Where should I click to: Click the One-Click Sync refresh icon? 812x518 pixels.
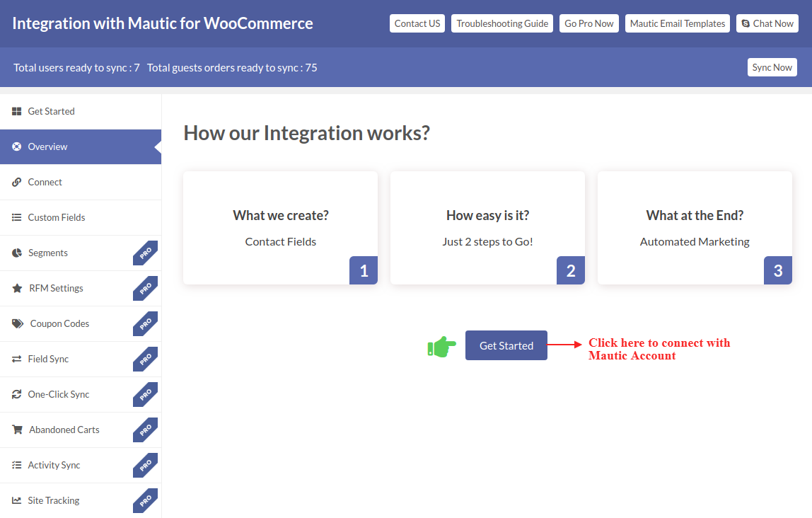16,394
